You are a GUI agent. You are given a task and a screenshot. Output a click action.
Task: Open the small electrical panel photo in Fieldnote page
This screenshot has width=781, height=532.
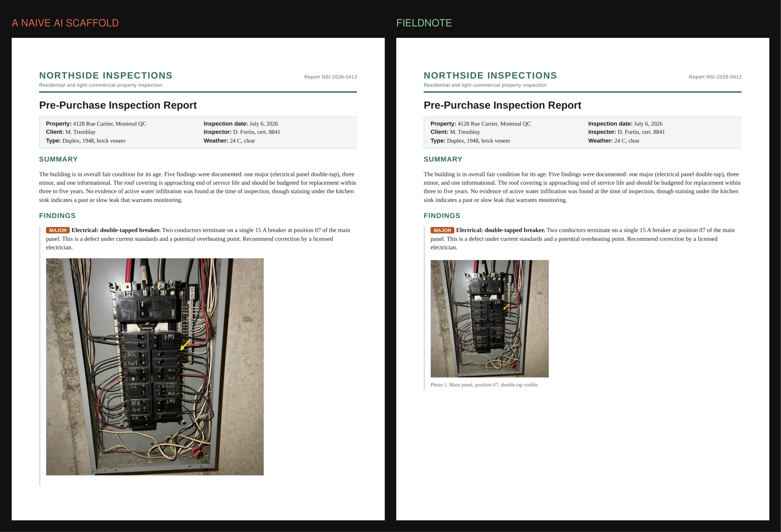pyautogui.click(x=490, y=319)
